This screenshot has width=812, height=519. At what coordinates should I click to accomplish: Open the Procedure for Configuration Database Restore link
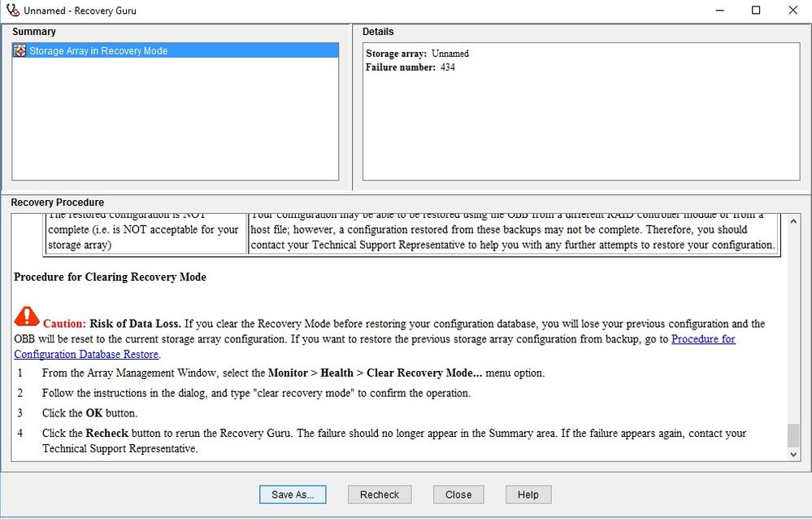point(85,354)
